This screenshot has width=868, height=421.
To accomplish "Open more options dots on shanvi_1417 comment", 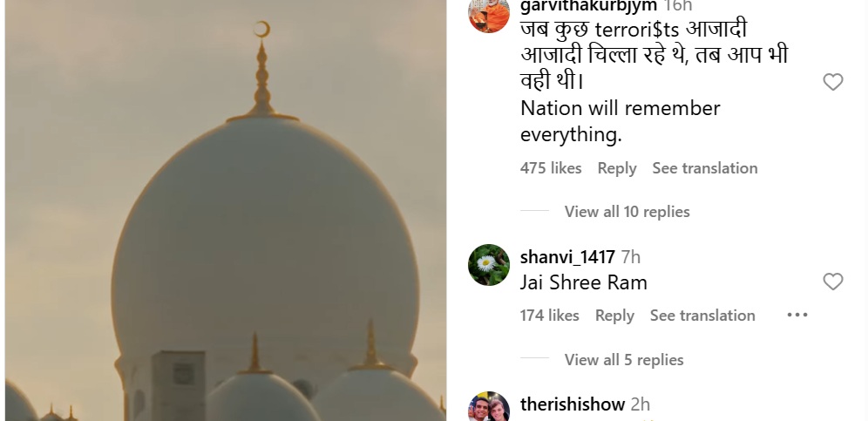I will [x=797, y=315].
